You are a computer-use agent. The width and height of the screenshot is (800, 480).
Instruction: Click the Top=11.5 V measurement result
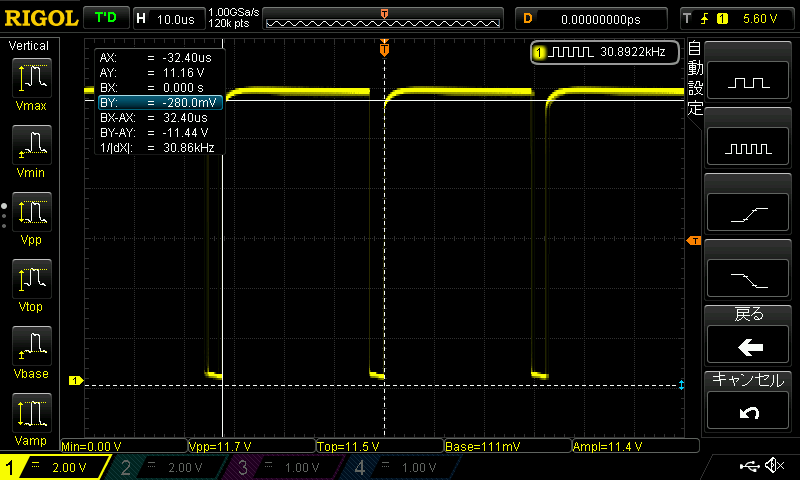click(380, 446)
